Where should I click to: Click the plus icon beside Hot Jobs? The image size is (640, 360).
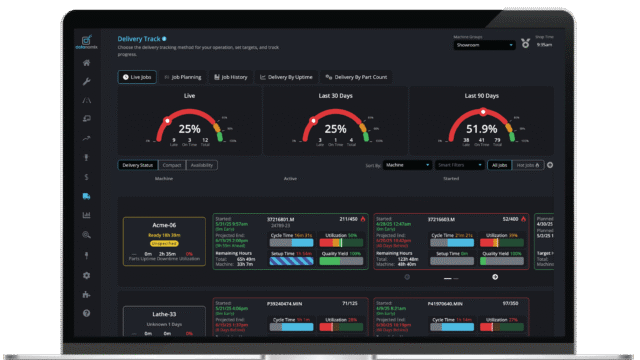point(550,165)
